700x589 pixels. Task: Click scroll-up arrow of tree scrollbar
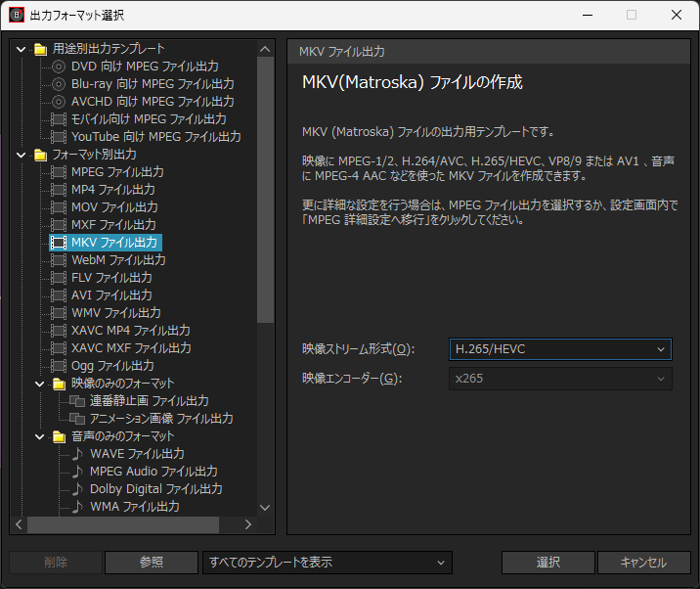coord(265,49)
